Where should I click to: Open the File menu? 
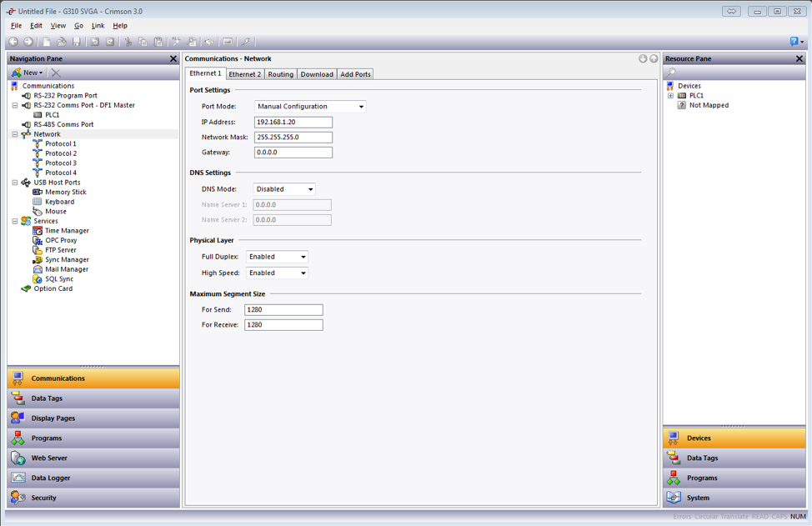pyautogui.click(x=16, y=25)
